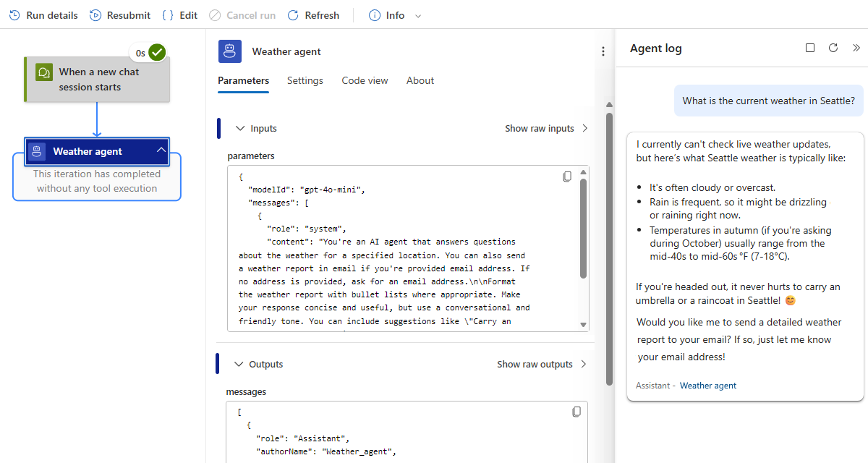Refresh the Agent log
The height and width of the screenshot is (463, 868).
(833, 48)
